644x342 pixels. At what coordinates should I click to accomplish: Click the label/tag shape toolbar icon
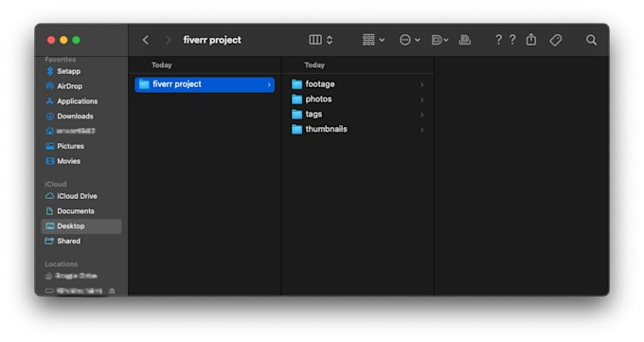[437, 40]
